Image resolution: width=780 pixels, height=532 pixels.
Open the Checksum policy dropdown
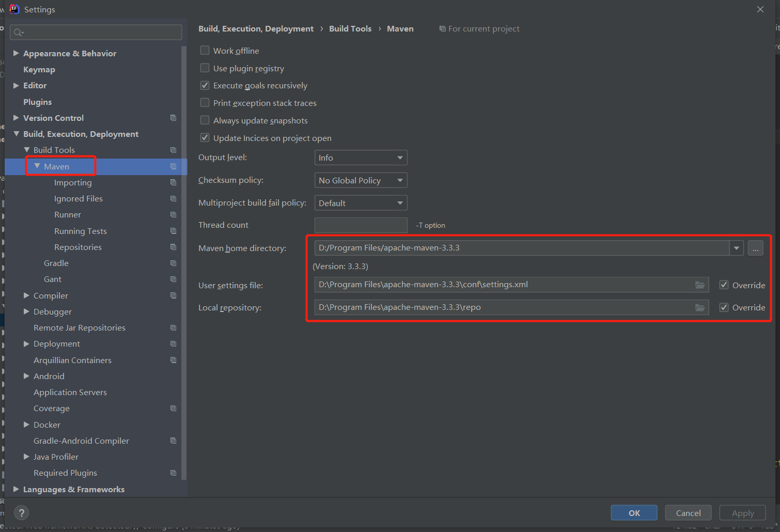(361, 180)
